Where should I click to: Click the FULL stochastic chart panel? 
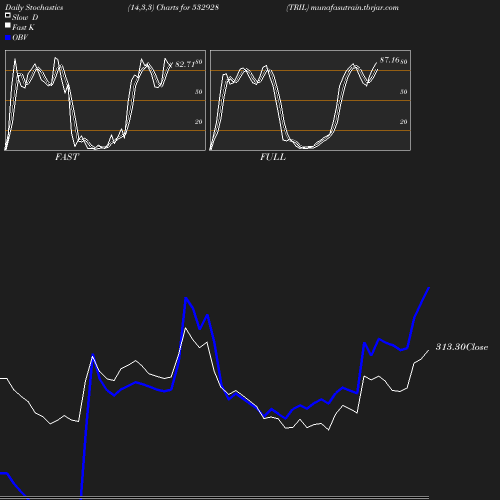(310, 100)
